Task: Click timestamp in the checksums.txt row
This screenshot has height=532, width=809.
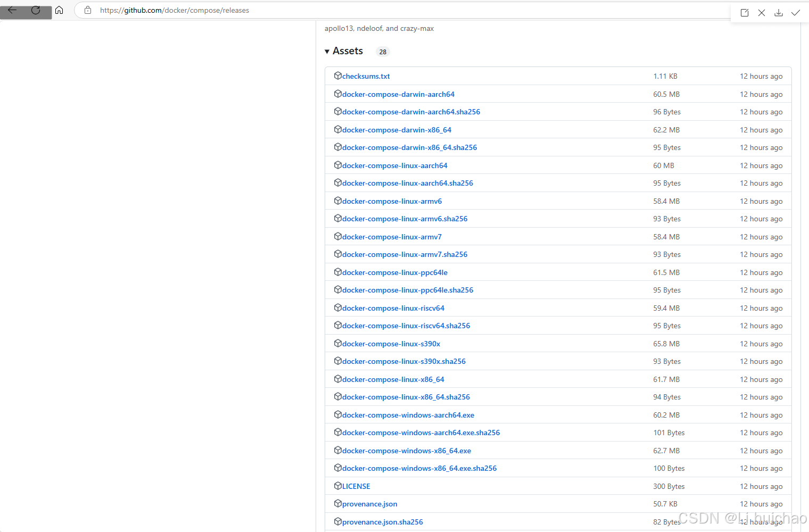Action: coord(761,76)
